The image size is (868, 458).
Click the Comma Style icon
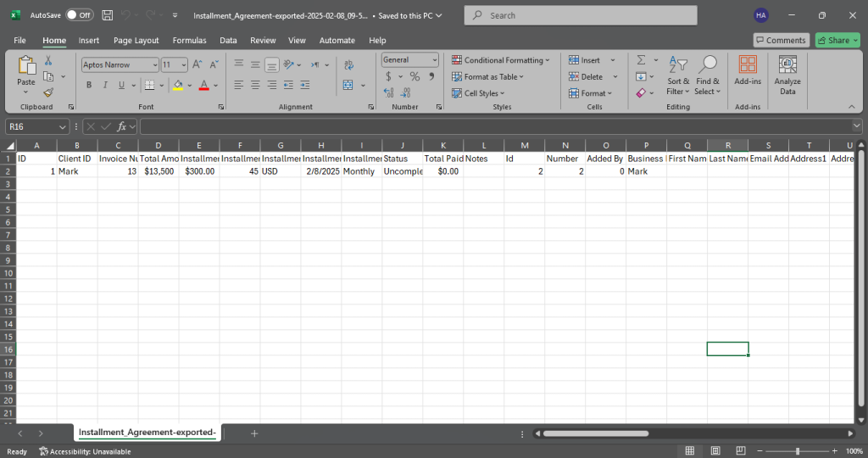431,76
